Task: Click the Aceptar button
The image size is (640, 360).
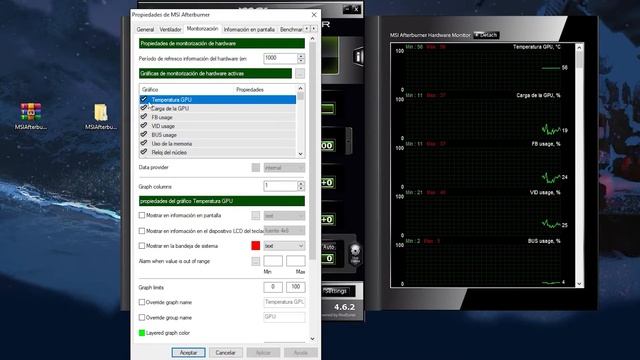Action: 188,352
